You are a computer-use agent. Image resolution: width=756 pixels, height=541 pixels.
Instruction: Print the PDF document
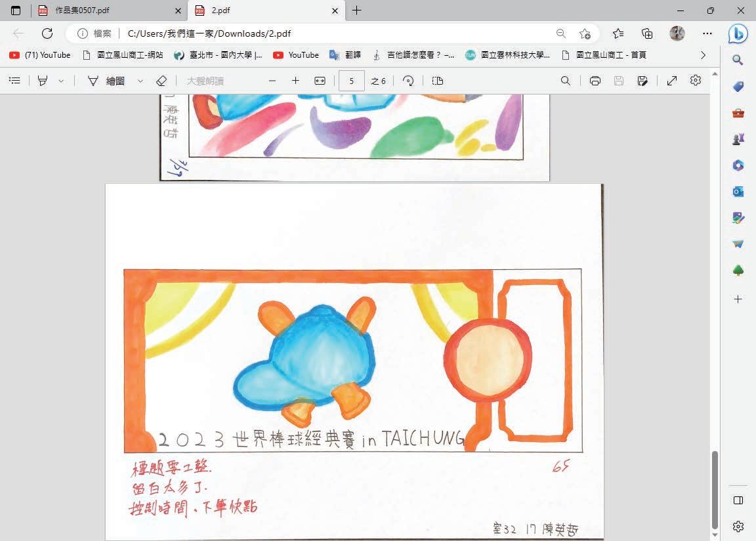pyautogui.click(x=595, y=81)
